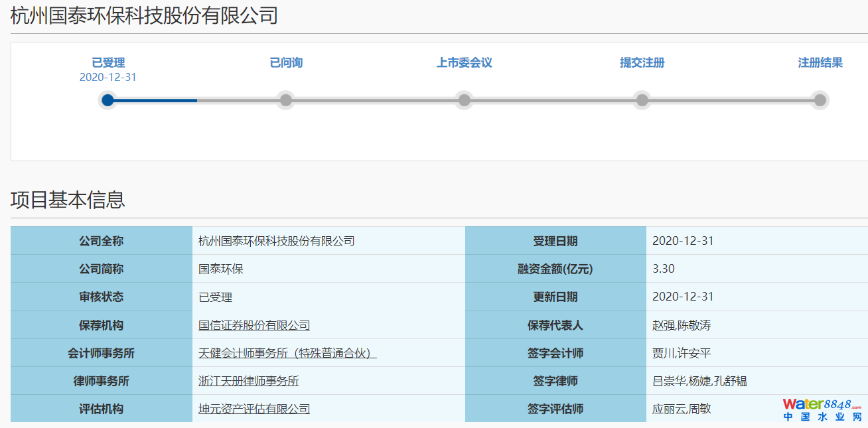Open the 国信证券股份有限公司 sponsor link
The width and height of the screenshot is (868, 428).
(254, 325)
